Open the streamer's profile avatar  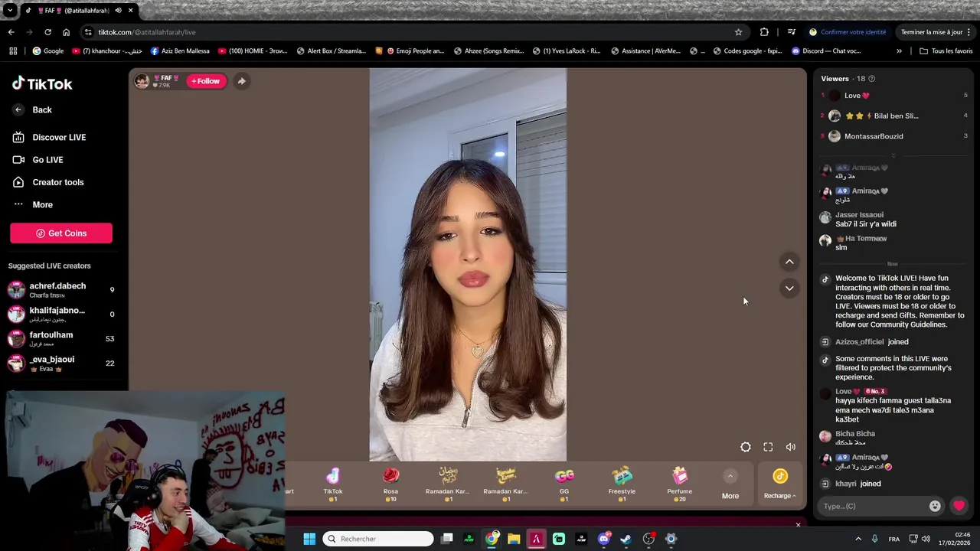pyautogui.click(x=142, y=81)
